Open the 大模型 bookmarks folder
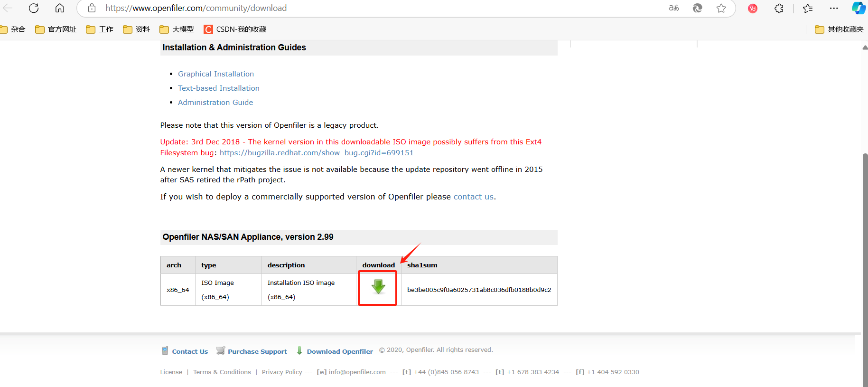 tap(177, 29)
